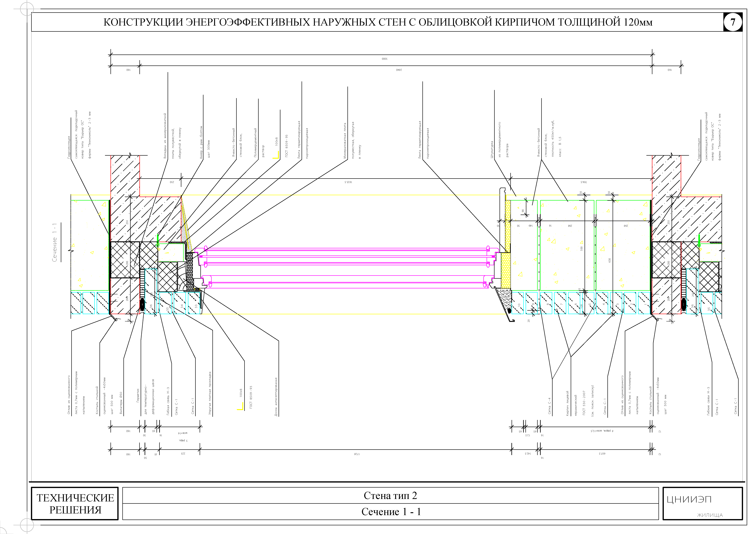This screenshot has height=534, width=756.
Task: Click the annotation деформационных швов
Action: [153, 397]
